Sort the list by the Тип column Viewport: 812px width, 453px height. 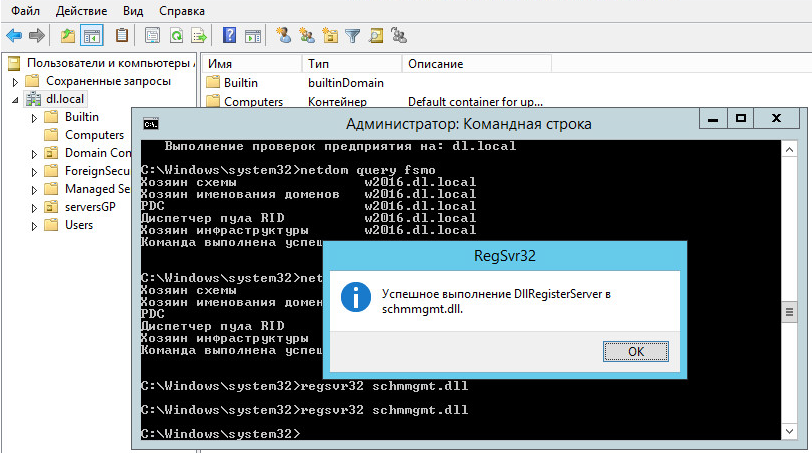352,64
